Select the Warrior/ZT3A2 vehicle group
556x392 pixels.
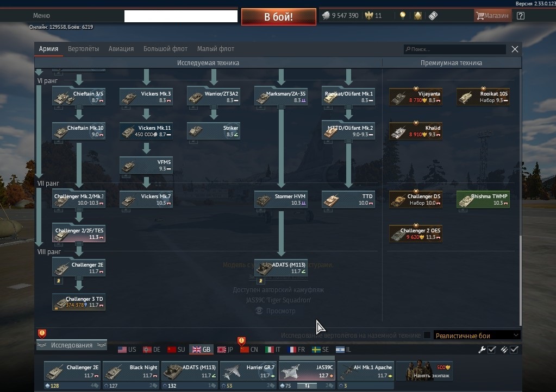click(214, 97)
